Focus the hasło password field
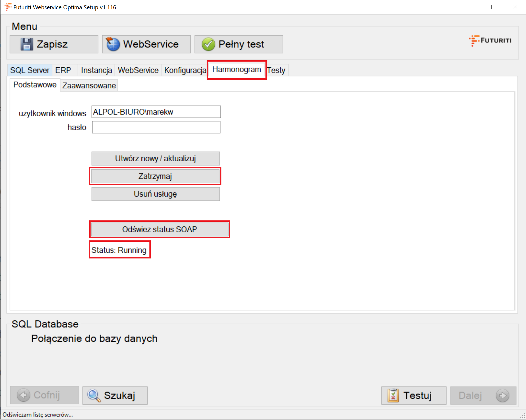 tap(156, 127)
